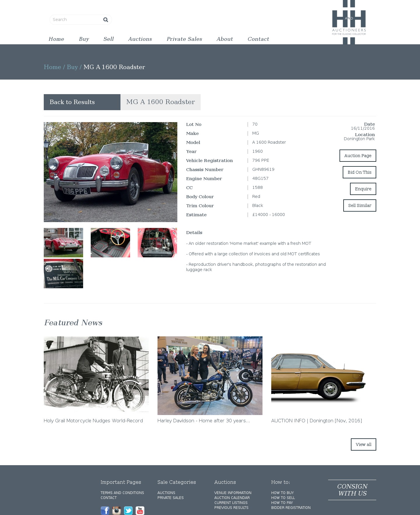Open Holy Grail Motorcycle news image
The image size is (420, 515).
pyautogui.click(x=96, y=375)
